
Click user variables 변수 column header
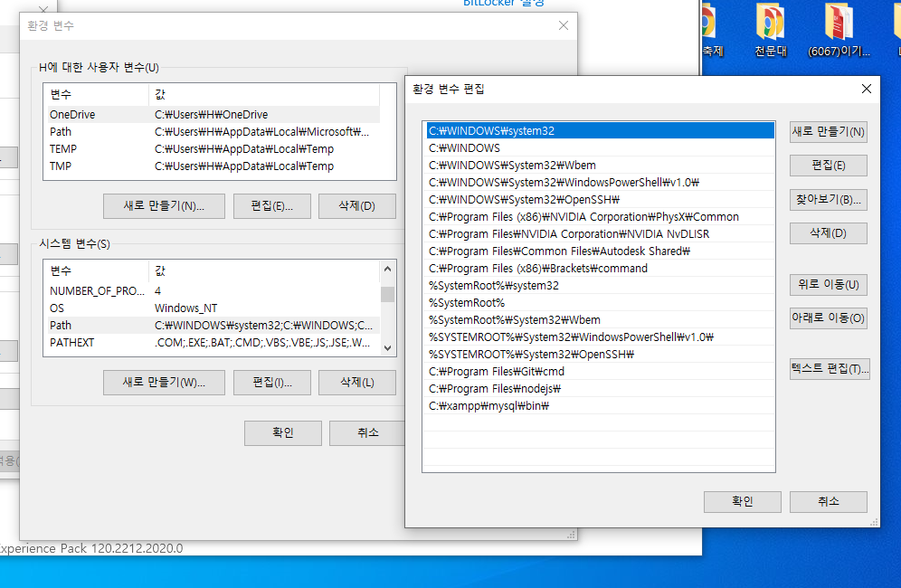click(x=97, y=94)
